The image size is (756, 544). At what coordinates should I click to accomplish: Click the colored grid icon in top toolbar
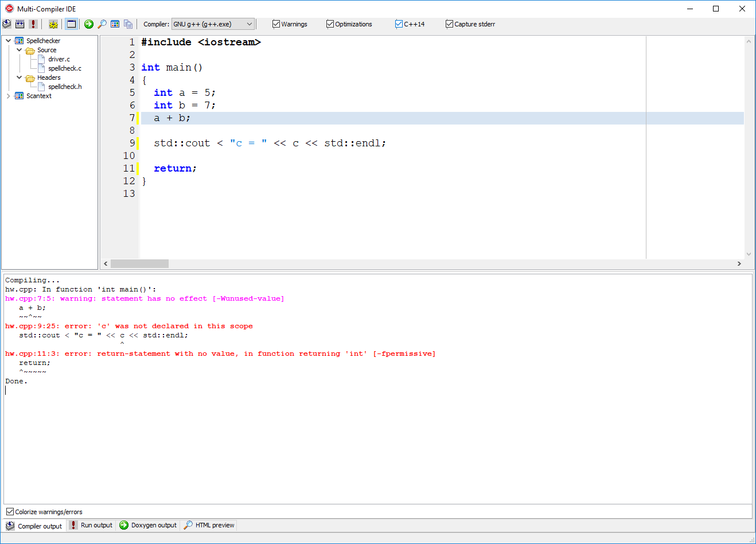(x=115, y=24)
